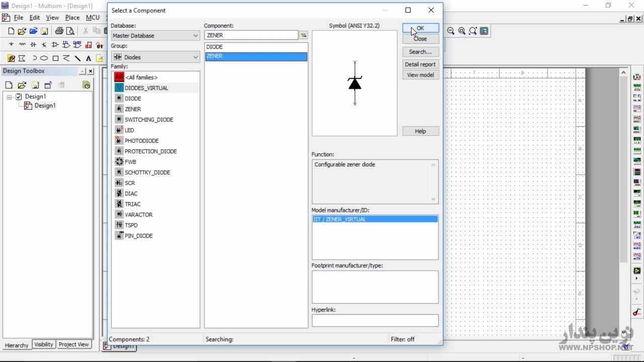Click the Component name input field
The width and height of the screenshot is (644, 362).
(251, 35)
